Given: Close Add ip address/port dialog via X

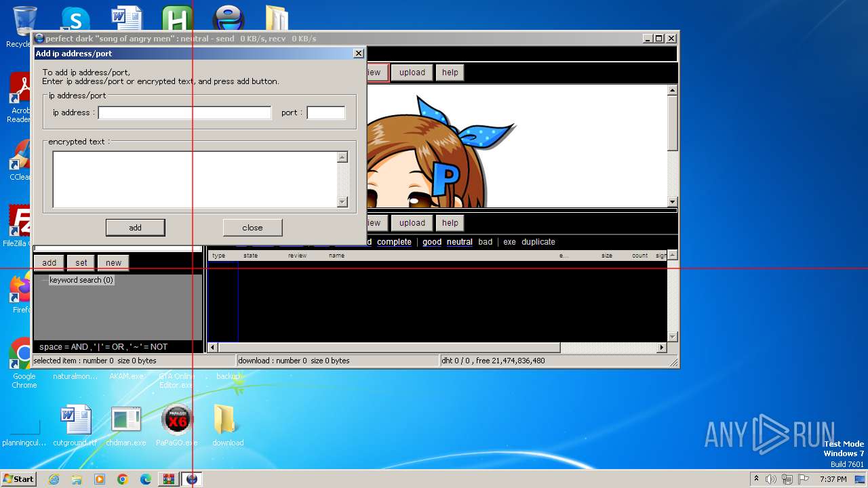Looking at the screenshot, I should pos(358,54).
